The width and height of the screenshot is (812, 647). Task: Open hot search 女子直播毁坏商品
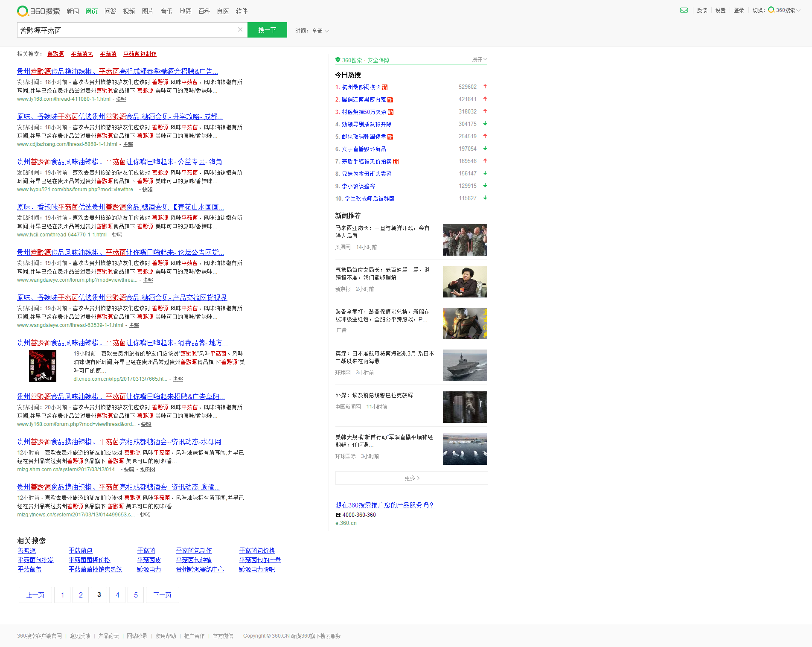pyautogui.click(x=364, y=149)
